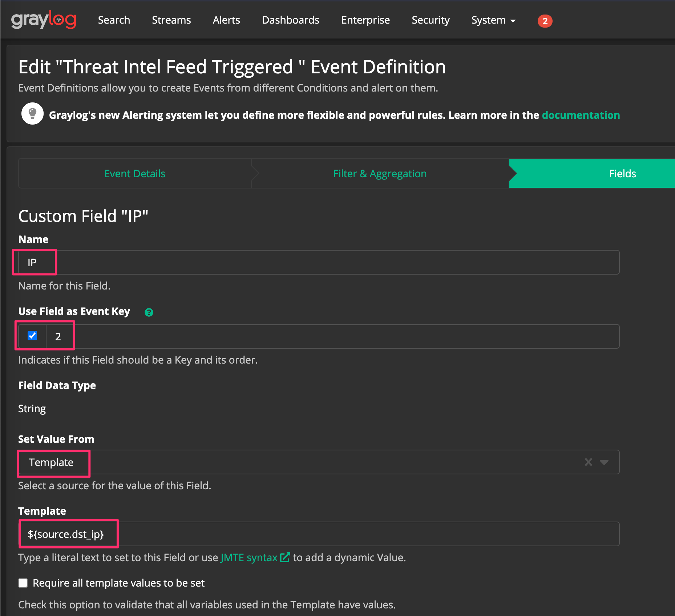This screenshot has height=616, width=675.
Task: Click the external link icon next to JMTE syntax
Action: pos(286,557)
